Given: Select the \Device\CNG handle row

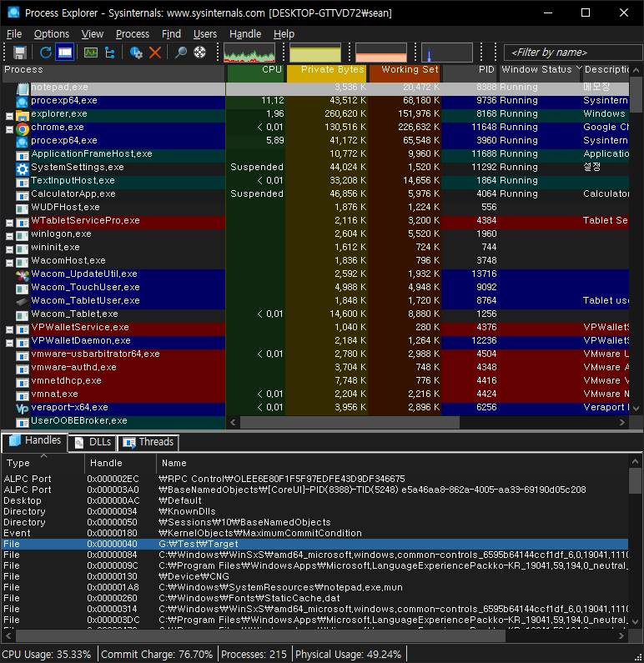Looking at the screenshot, I should click(315, 577).
